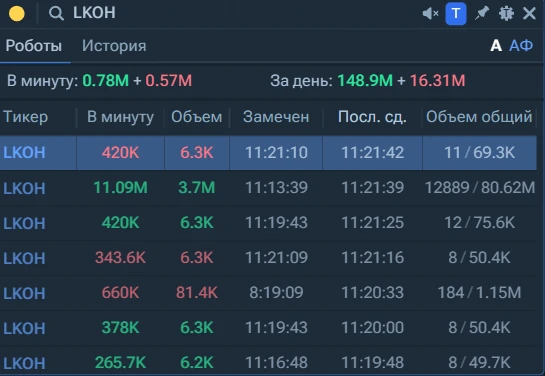This screenshot has height=376, width=545.
Task: Click the per-minute sell volume 0.57M
Action: pyautogui.click(x=169, y=81)
